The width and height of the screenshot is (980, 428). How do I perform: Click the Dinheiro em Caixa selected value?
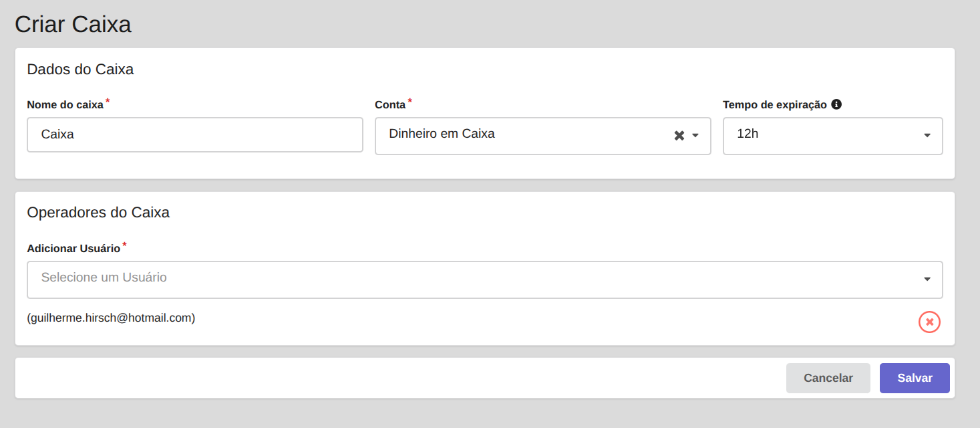click(442, 134)
